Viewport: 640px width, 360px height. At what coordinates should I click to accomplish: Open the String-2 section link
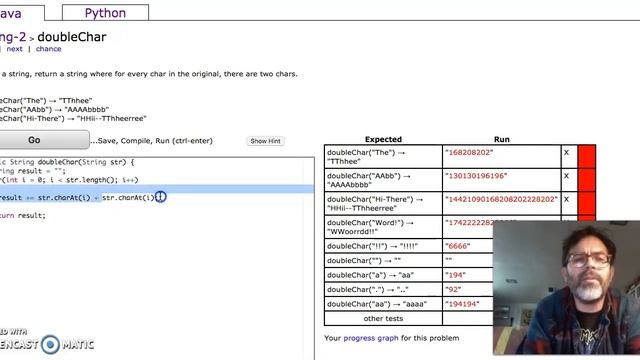pyautogui.click(x=13, y=37)
